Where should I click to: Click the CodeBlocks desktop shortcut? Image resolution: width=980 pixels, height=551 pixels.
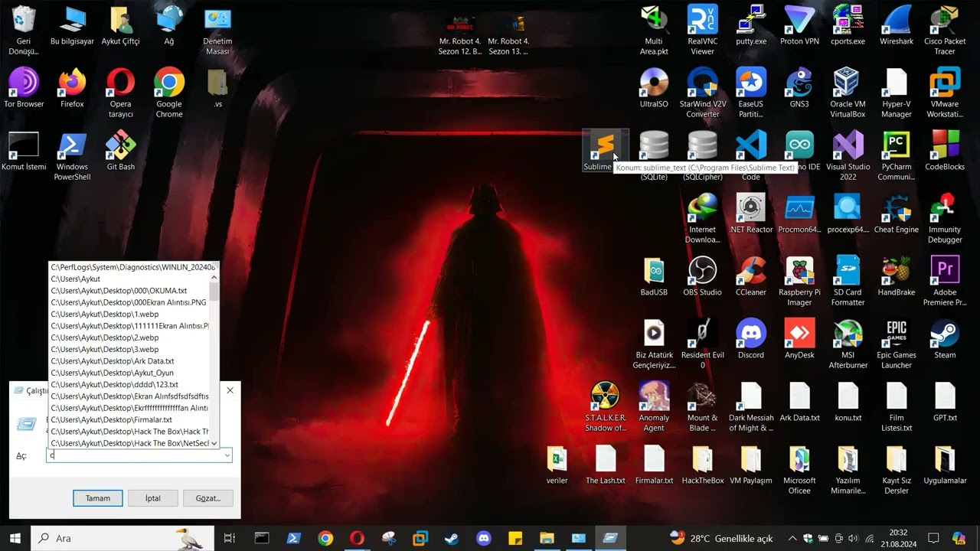click(x=945, y=151)
